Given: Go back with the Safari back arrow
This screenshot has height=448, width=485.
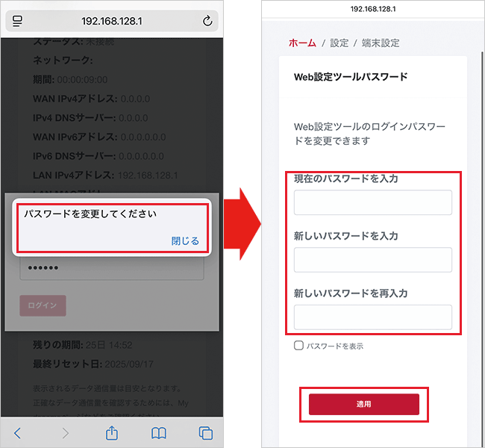Looking at the screenshot, I should pyautogui.click(x=18, y=433).
